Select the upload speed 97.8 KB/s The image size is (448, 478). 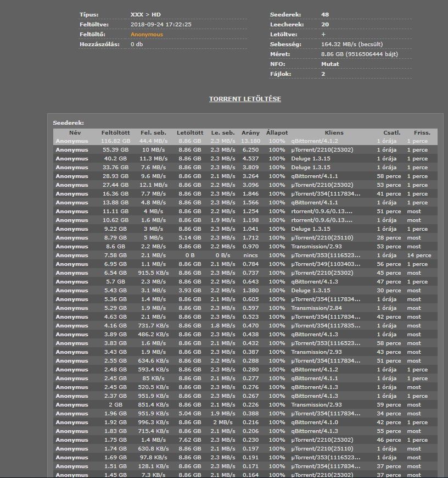[x=153, y=458]
